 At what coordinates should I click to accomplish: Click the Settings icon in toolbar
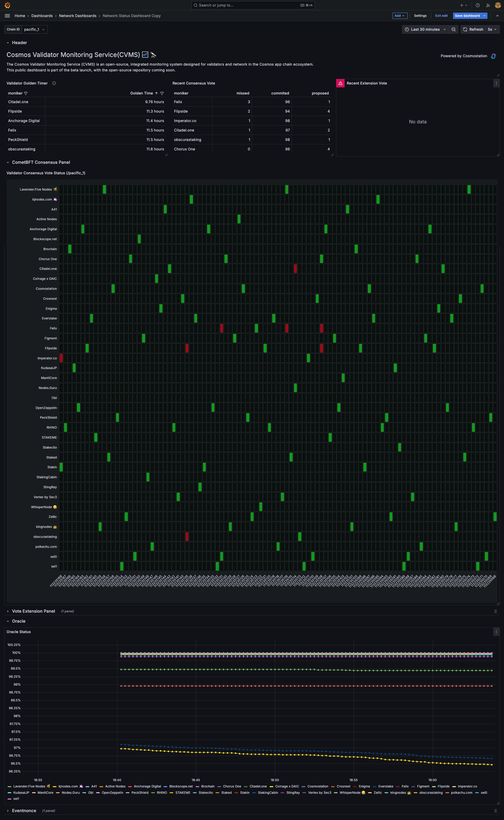click(420, 16)
